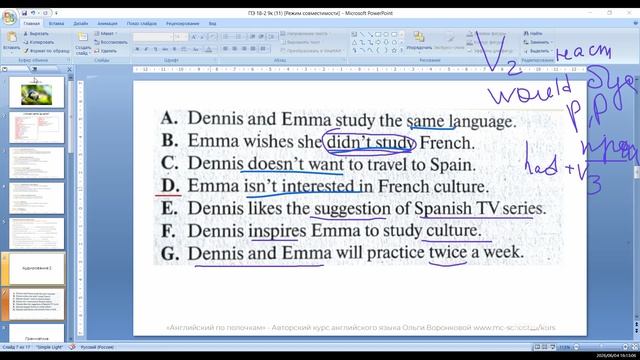This screenshot has height=360, width=640.
Task: Click spell-check icon in status bar
Action: click(x=72, y=347)
